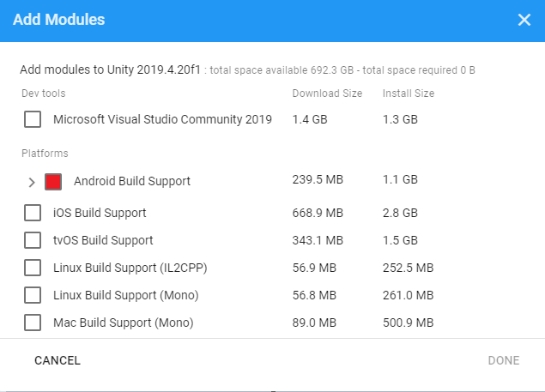Close the Add Modules dialog

[524, 20]
